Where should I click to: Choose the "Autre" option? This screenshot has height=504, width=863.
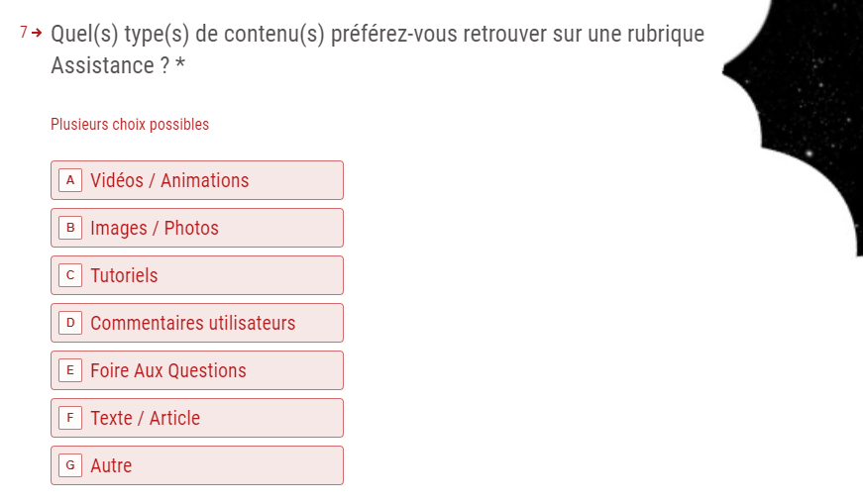(196, 465)
